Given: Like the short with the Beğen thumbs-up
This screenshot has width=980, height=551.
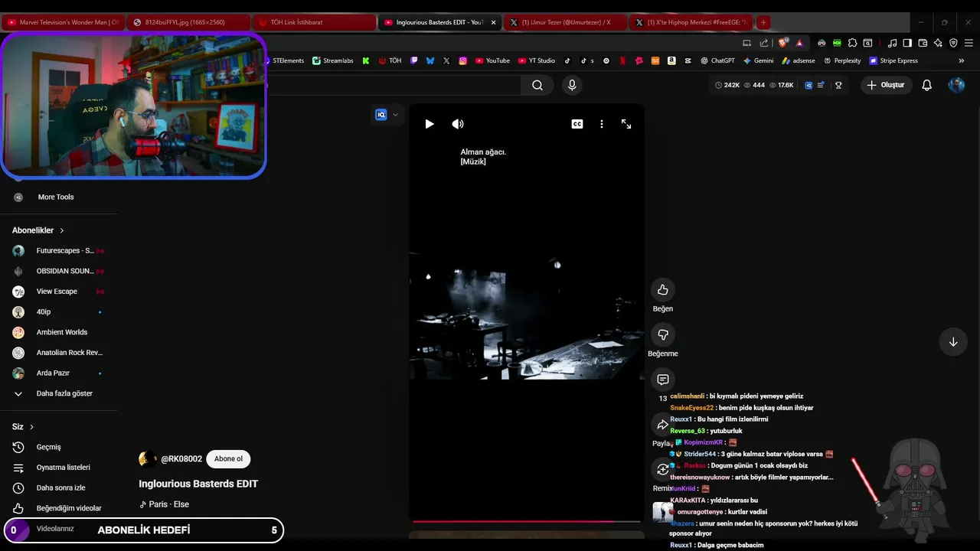Looking at the screenshot, I should pos(663,290).
